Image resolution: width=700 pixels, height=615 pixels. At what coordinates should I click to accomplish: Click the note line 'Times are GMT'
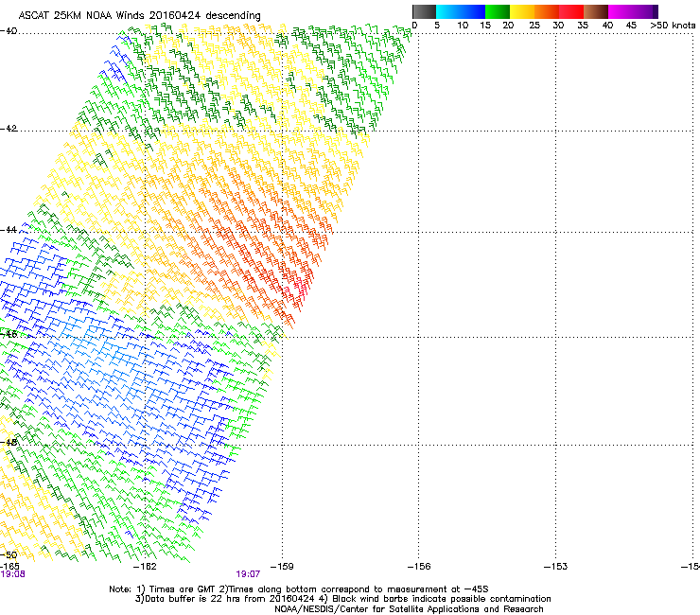(182, 589)
